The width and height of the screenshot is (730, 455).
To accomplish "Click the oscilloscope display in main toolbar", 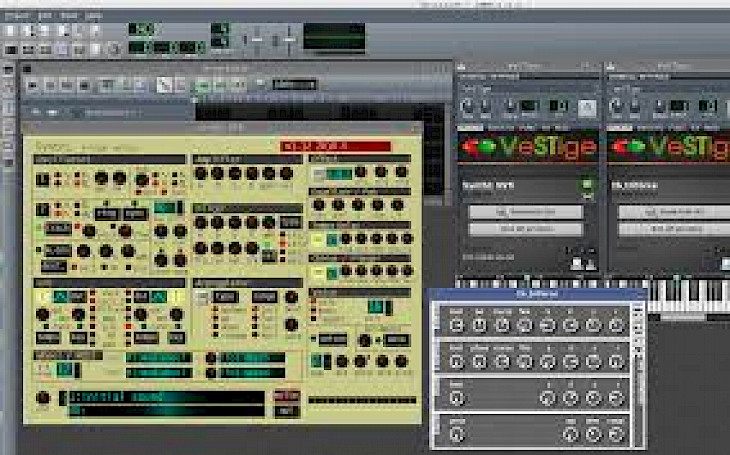I will [x=334, y=36].
